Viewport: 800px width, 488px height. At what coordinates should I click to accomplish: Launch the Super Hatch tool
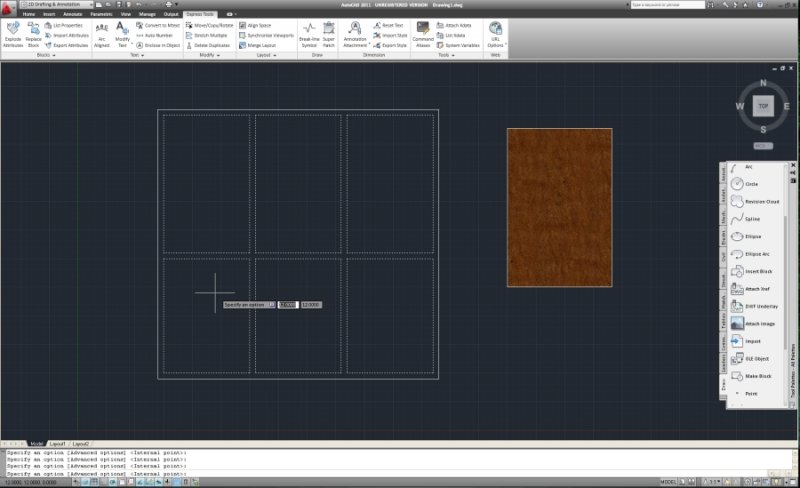point(329,35)
